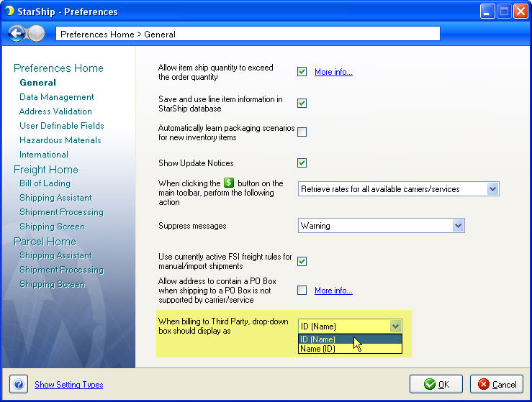Open Bill of Lading preferences
The height and width of the screenshot is (402, 532).
[45, 183]
